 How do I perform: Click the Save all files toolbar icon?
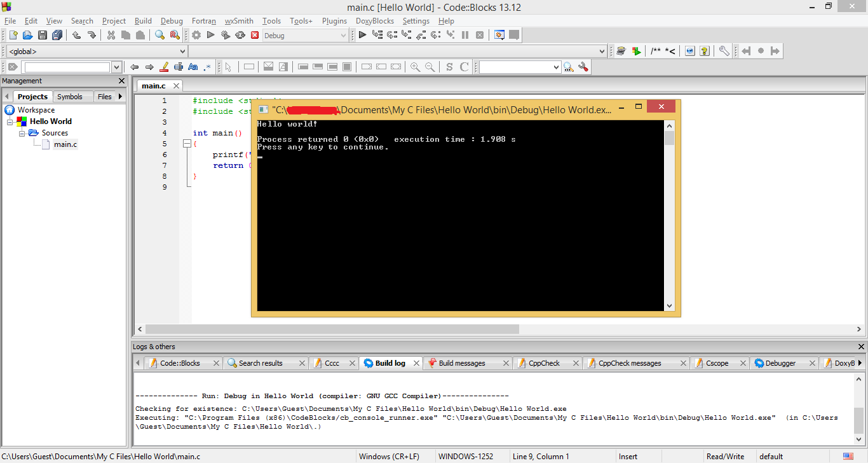57,35
